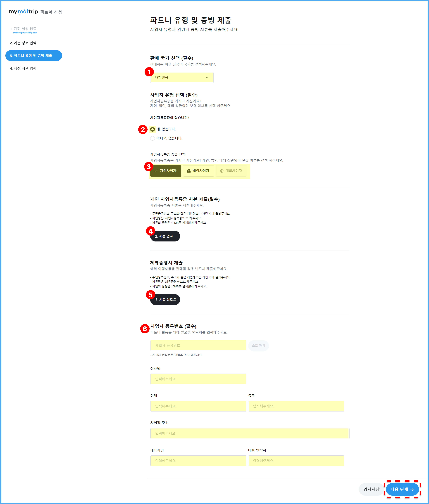This screenshot has height=504, width=429.
Task: Click the 임시저장 button
Action: (x=371, y=489)
